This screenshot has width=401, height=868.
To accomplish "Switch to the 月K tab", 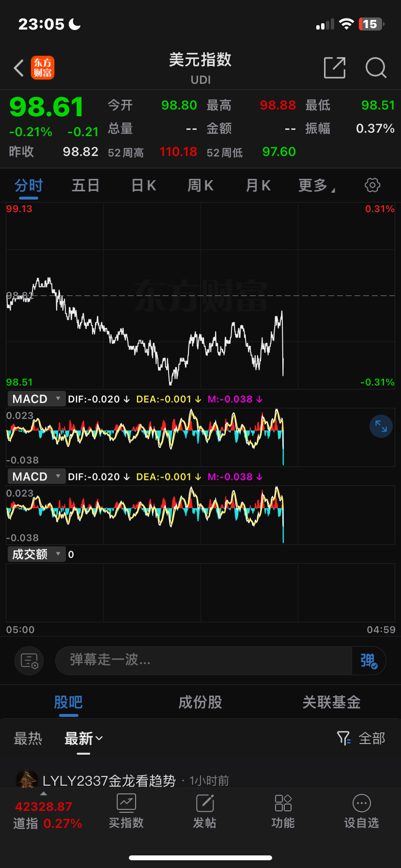I will 258,186.
